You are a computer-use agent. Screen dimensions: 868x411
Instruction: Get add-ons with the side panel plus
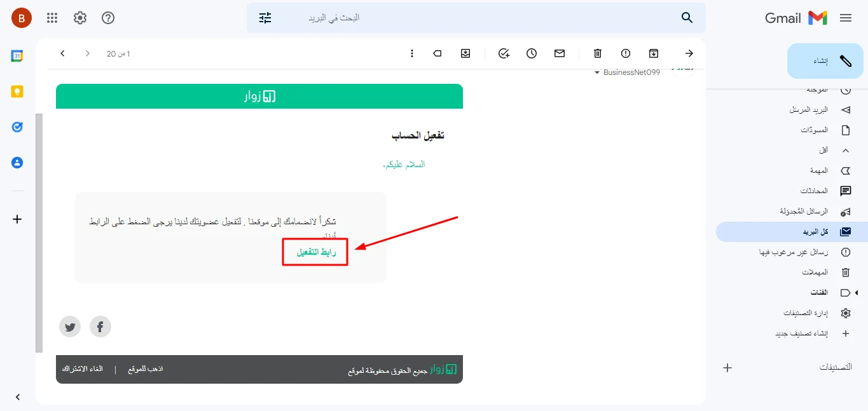click(17, 219)
